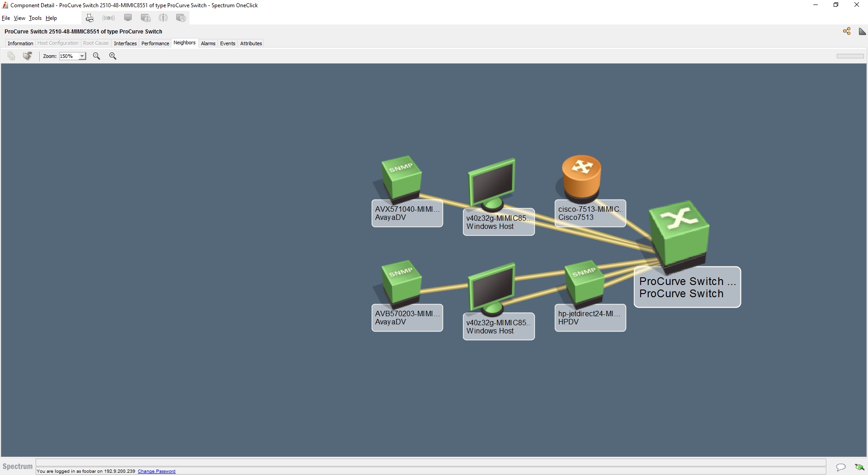This screenshot has width=868, height=475.
Task: Click the chat bubble icon in bottom right
Action: point(840,467)
